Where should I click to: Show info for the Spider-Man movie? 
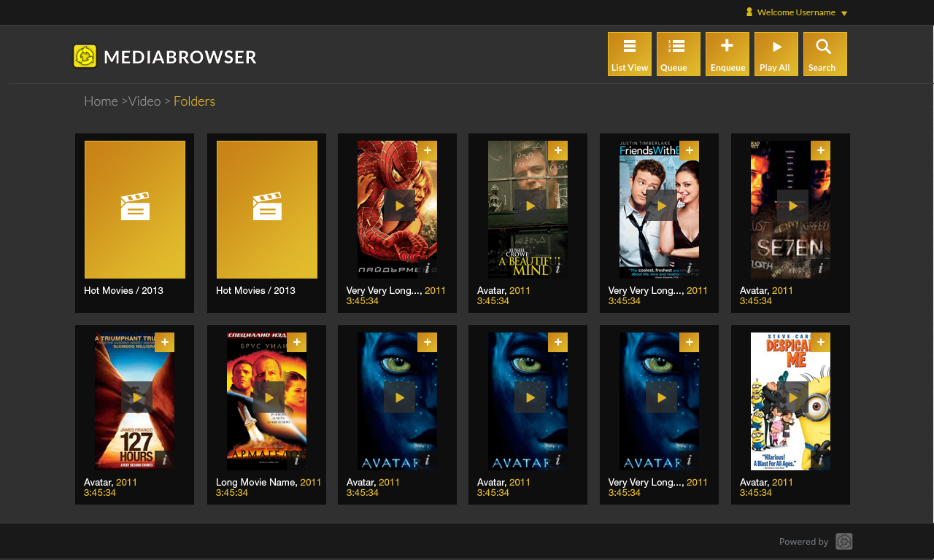tap(427, 268)
